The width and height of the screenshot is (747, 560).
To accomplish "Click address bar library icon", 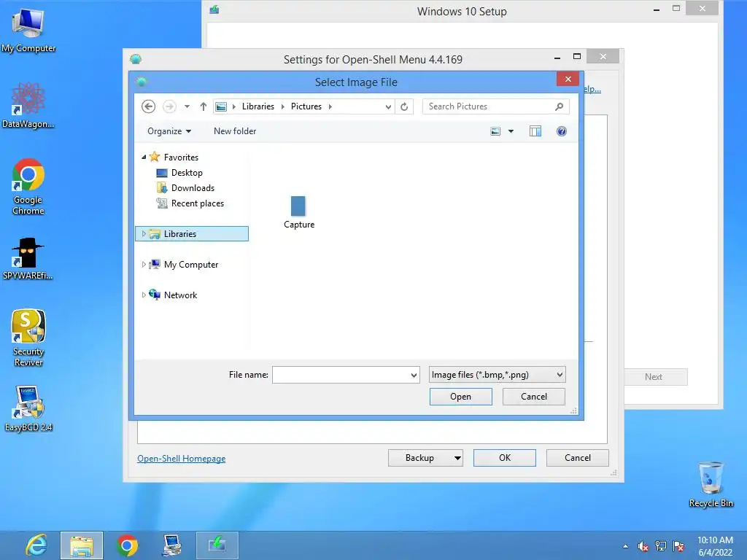I will [221, 106].
